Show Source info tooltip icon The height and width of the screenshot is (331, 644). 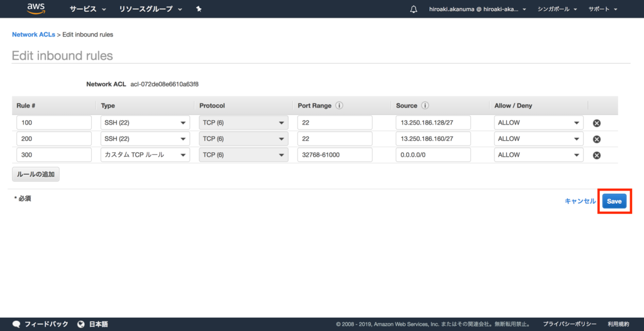point(425,106)
